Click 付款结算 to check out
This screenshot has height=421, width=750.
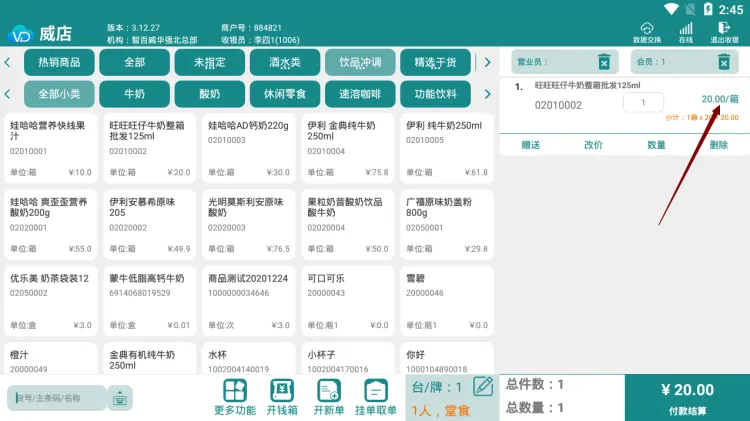[x=687, y=397]
